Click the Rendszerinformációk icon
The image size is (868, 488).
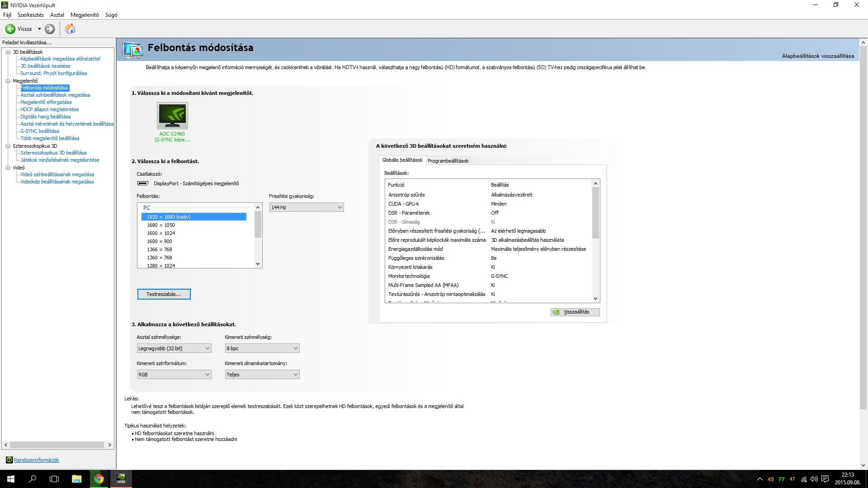click(x=9, y=460)
